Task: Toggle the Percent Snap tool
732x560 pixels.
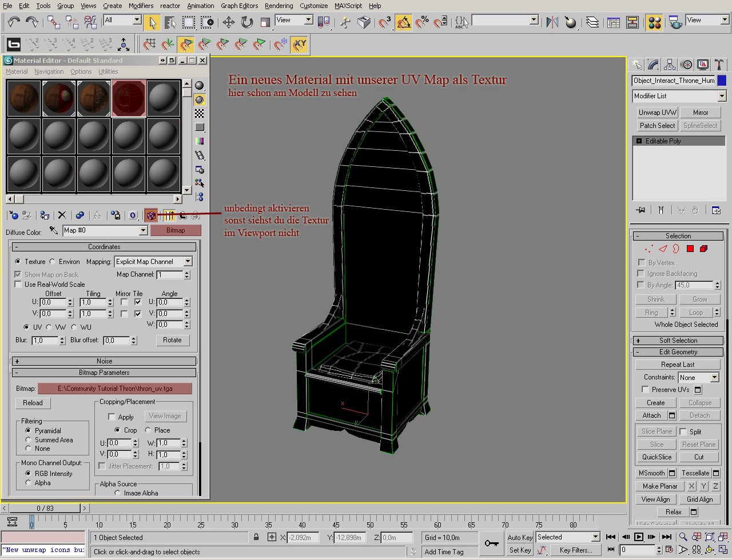Action: [422, 22]
